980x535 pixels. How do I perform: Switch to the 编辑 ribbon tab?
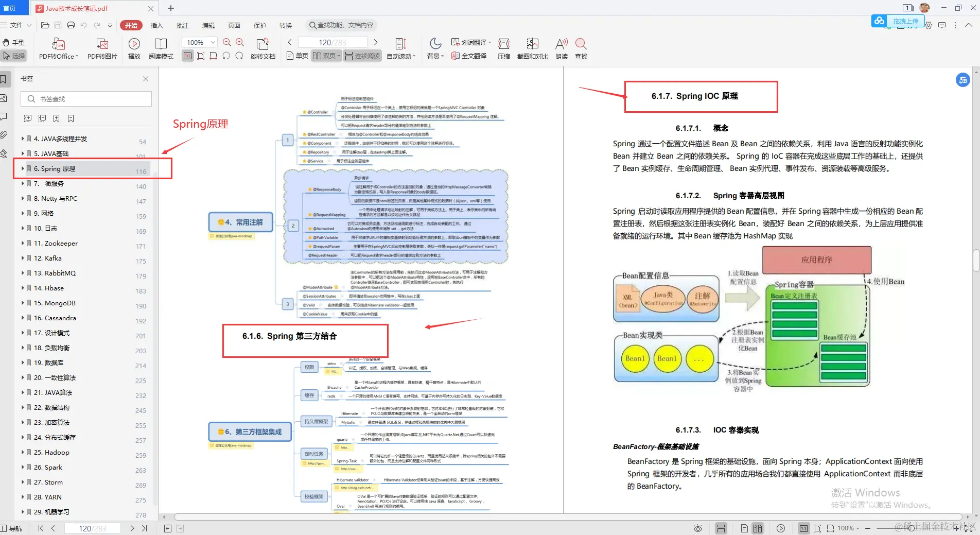coord(208,25)
